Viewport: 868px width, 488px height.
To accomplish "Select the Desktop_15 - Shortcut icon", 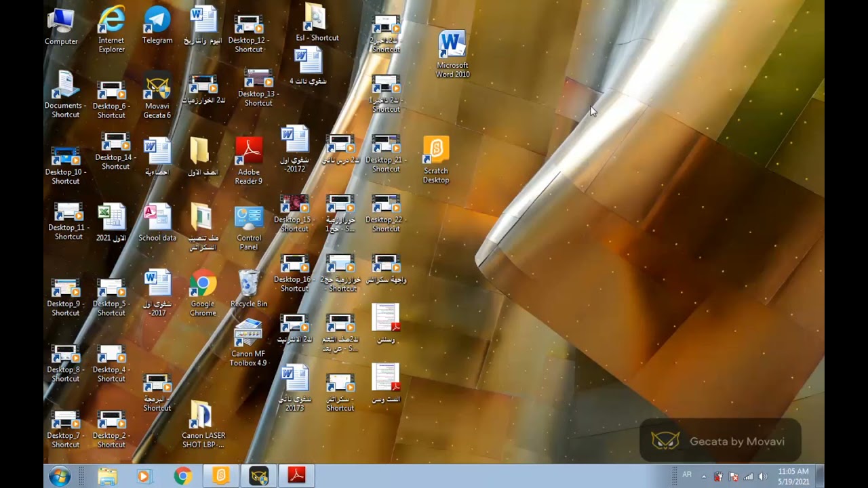I will (x=294, y=213).
